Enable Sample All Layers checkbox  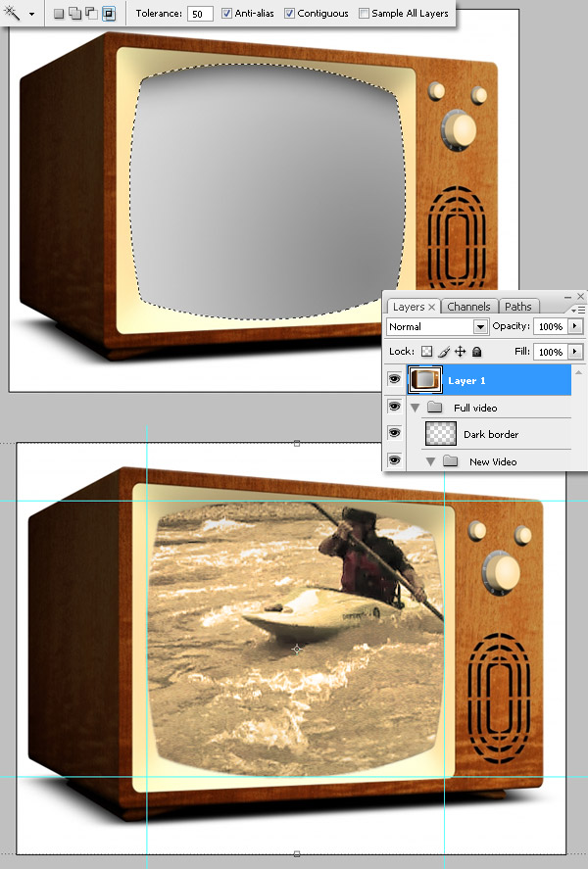pyautogui.click(x=364, y=14)
